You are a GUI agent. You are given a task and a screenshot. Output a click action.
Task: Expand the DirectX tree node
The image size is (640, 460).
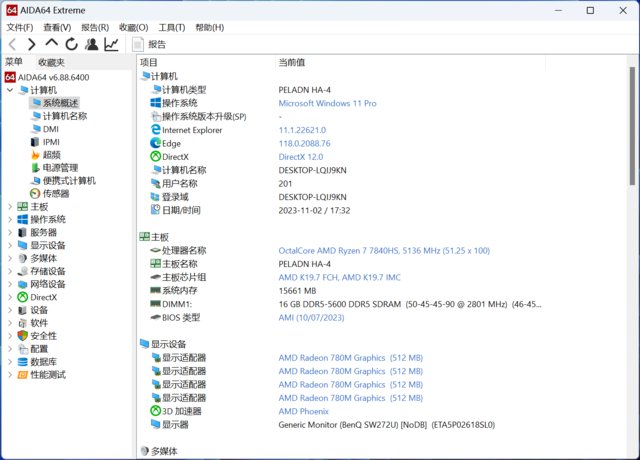coord(10,297)
